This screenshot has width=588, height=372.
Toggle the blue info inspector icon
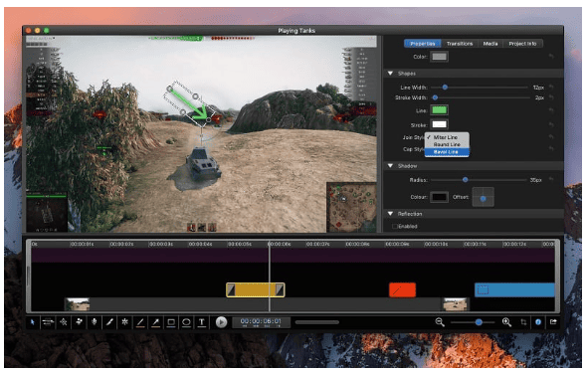[x=538, y=322]
